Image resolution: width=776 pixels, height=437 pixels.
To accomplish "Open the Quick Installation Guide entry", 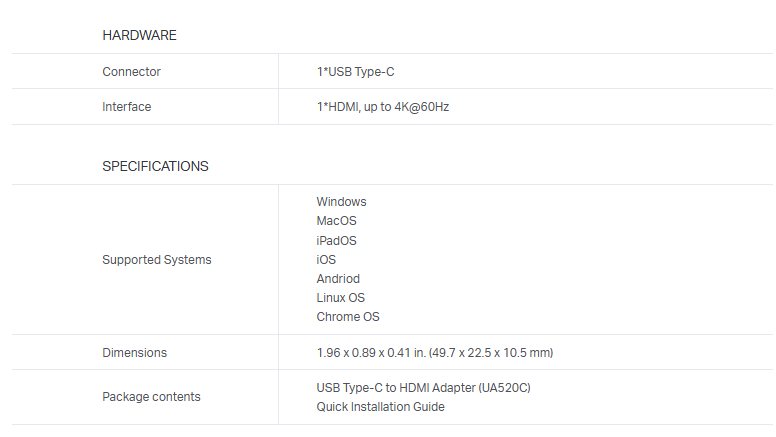I will (380, 407).
